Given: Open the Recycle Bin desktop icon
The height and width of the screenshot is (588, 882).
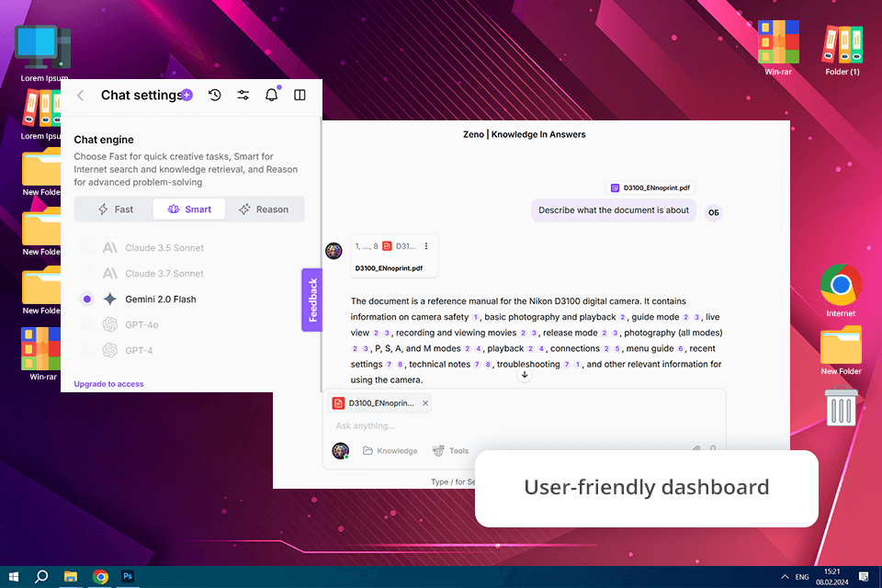Looking at the screenshot, I should [841, 406].
